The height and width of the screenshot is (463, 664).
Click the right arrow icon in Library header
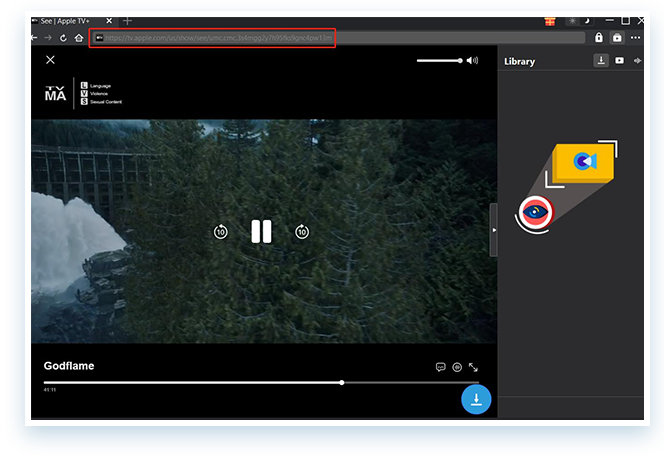(637, 61)
